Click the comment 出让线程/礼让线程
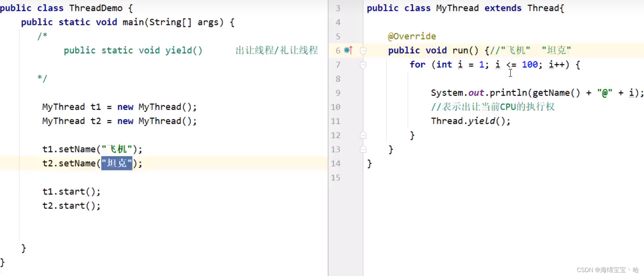The height and width of the screenshot is (276, 644). (277, 50)
